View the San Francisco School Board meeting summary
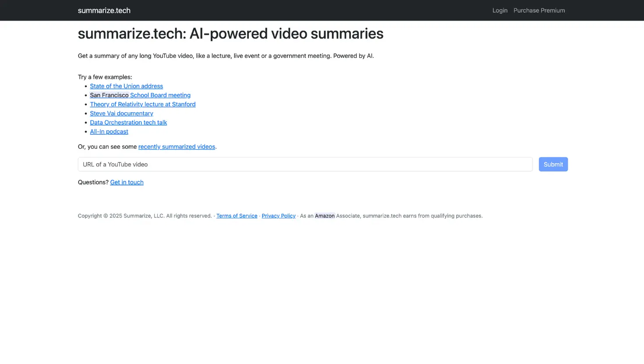 pyautogui.click(x=160, y=95)
